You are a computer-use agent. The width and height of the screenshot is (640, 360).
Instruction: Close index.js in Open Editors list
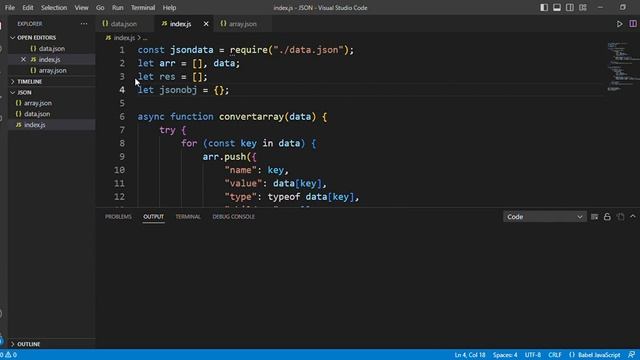click(x=23, y=59)
